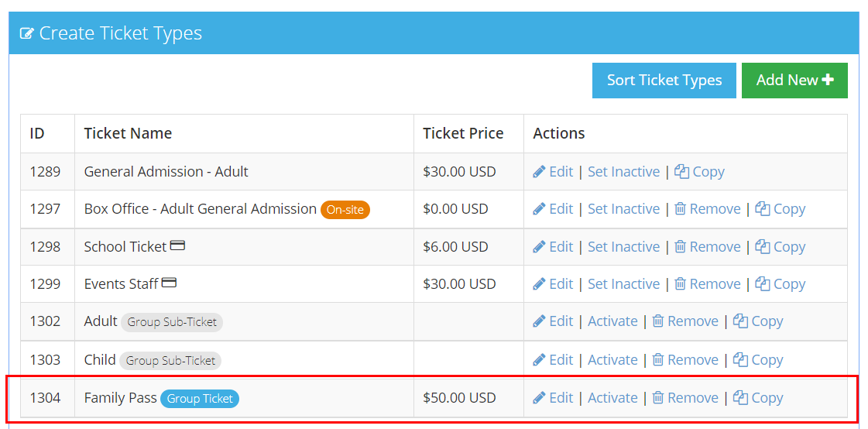Activate the Family Pass ticket
The image size is (868, 429).
point(612,397)
